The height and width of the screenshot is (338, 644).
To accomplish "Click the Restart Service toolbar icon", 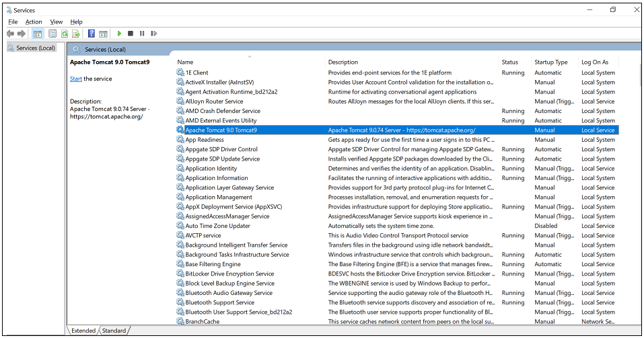I will (x=154, y=34).
